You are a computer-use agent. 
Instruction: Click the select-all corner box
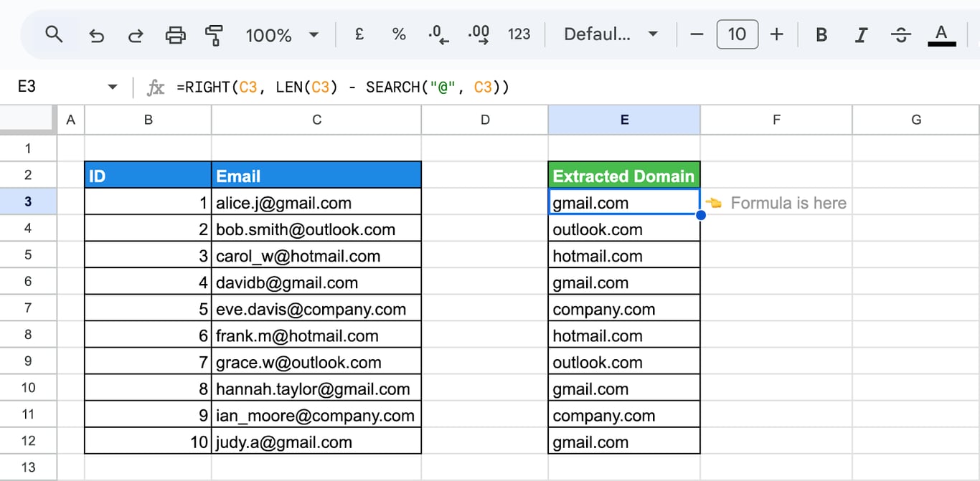pyautogui.click(x=28, y=120)
